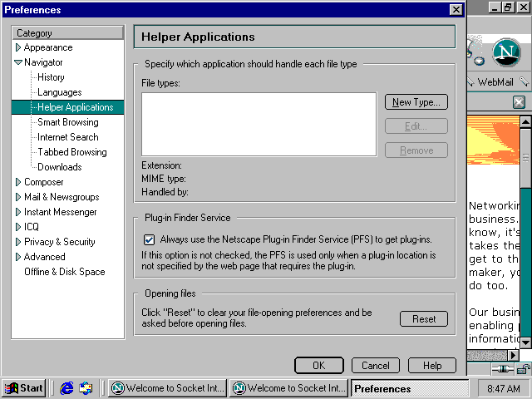Select the Appearance category label
The image size is (532, 399).
click(x=48, y=47)
